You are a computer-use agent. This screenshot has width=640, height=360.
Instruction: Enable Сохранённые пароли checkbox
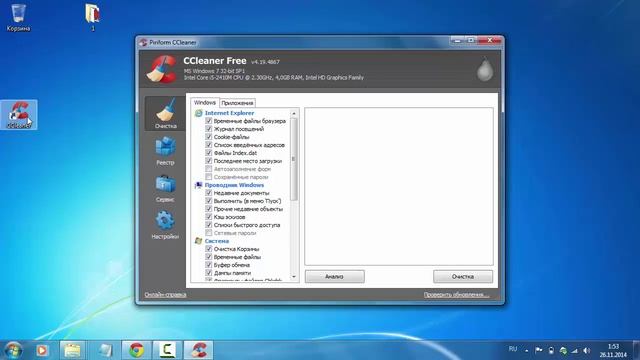[209, 177]
